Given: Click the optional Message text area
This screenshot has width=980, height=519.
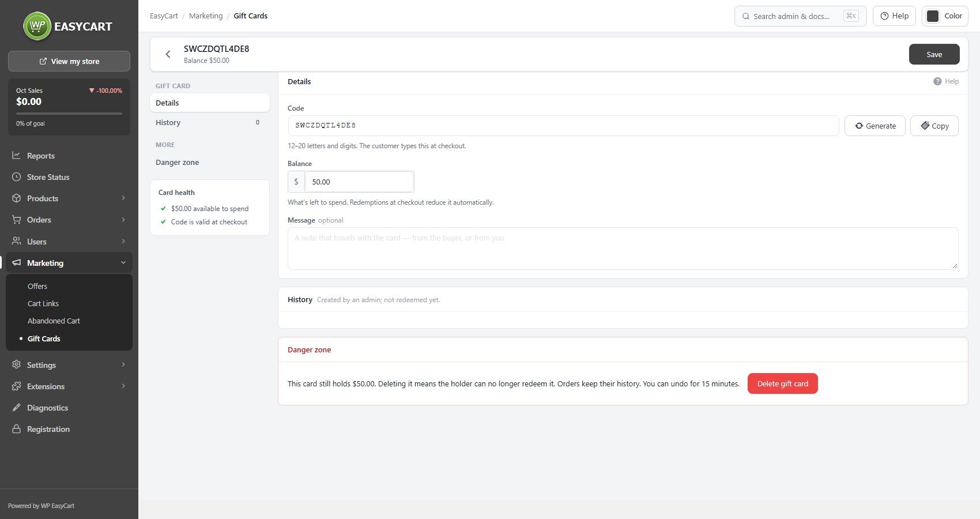Looking at the screenshot, I should coord(623,249).
